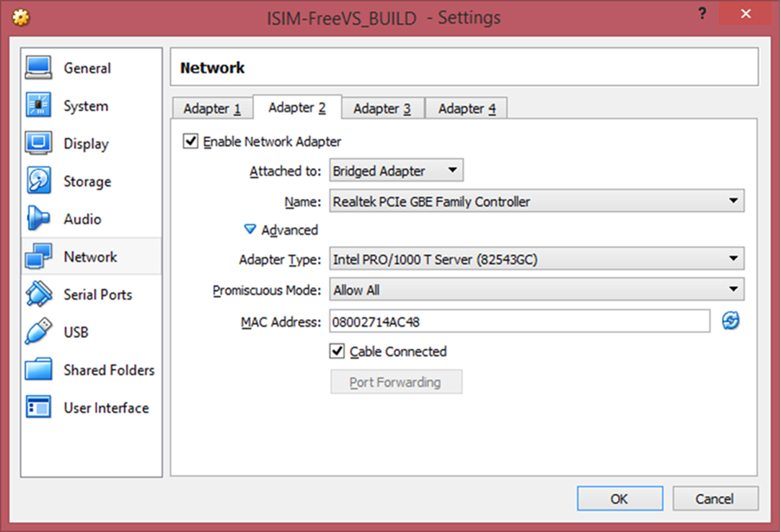781x532 pixels.
Task: Switch to the Adapter 1 tab
Action: coord(211,109)
